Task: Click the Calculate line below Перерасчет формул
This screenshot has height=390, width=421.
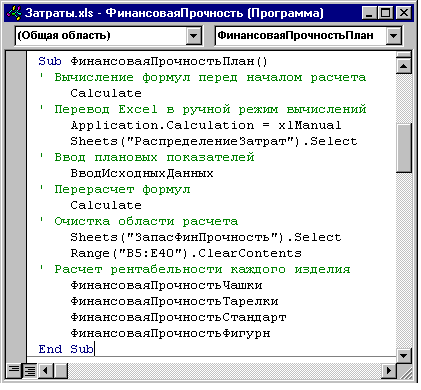Action: [106, 205]
